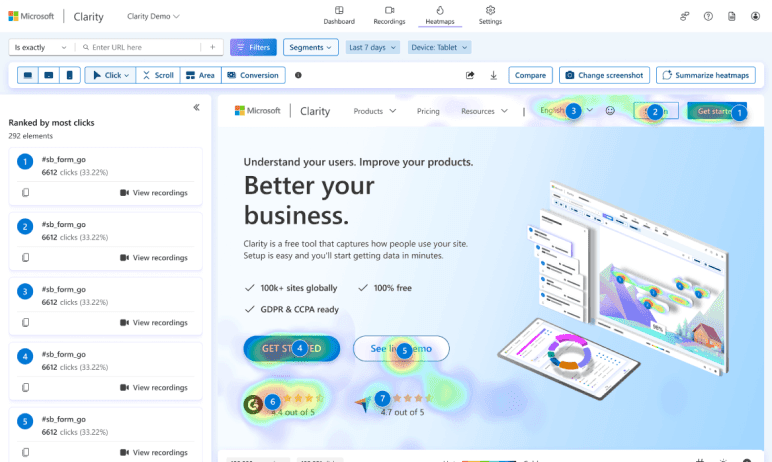The width and height of the screenshot is (772, 462).
Task: Click the plus icon beside URL field
Action: coord(213,47)
